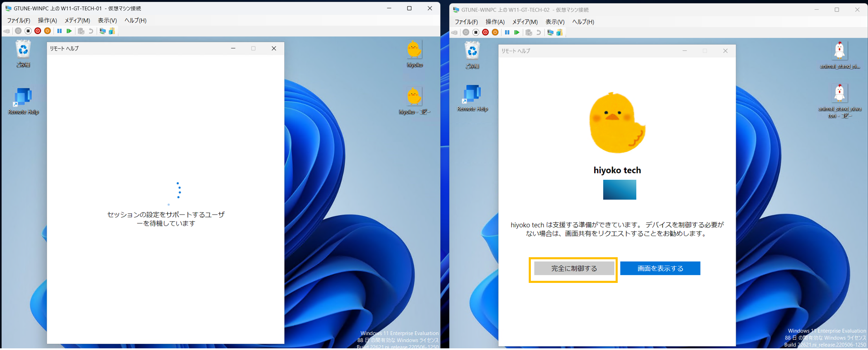Select Remote Help shortcut on TECH-01 desktop

(x=23, y=101)
